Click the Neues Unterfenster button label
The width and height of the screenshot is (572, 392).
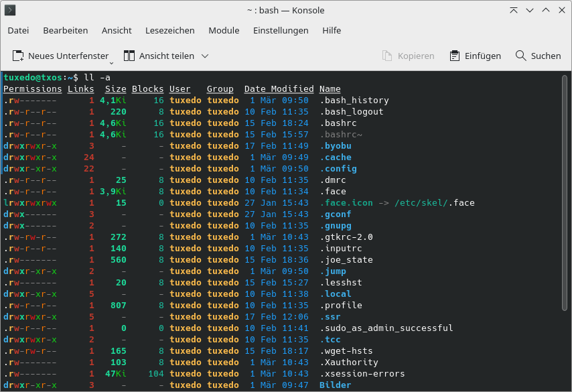(x=68, y=56)
